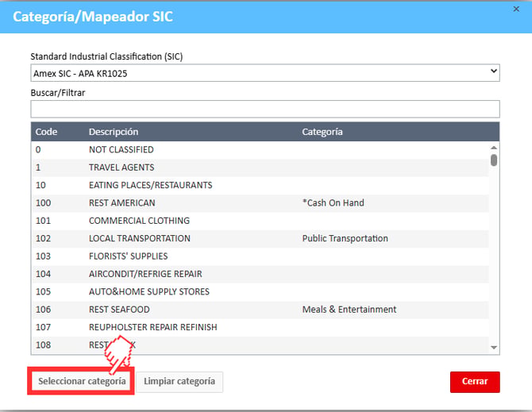Click the Categoría column header
Image resolution: width=532 pixels, height=412 pixels.
click(322, 132)
